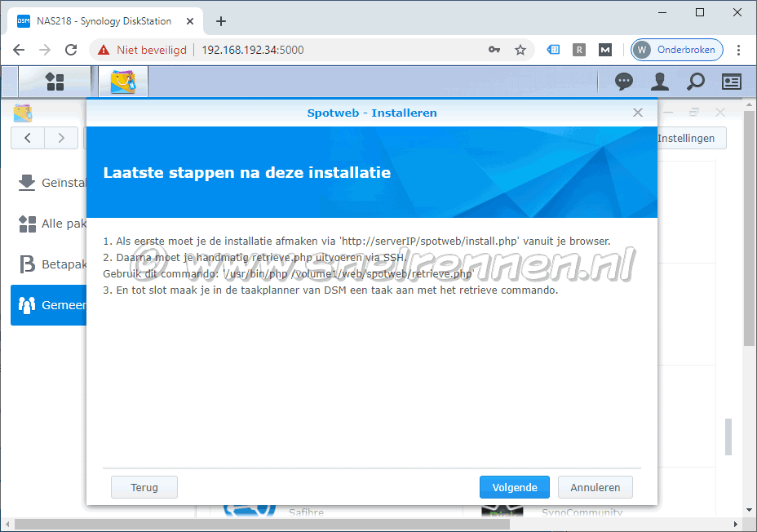Open DSM search magnifier icon
This screenshot has width=757, height=532.
696,82
